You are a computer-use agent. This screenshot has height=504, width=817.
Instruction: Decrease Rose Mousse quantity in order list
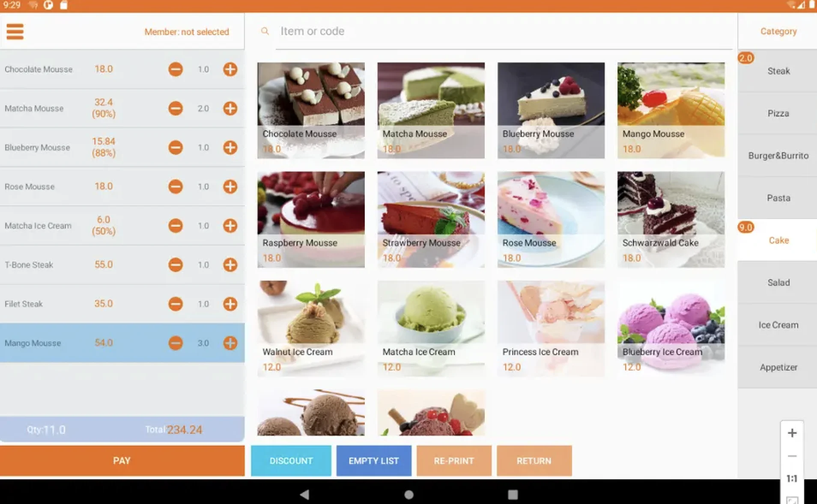(x=176, y=187)
